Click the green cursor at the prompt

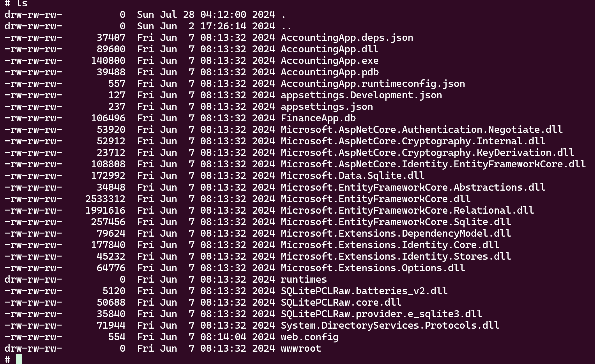[x=19, y=359]
